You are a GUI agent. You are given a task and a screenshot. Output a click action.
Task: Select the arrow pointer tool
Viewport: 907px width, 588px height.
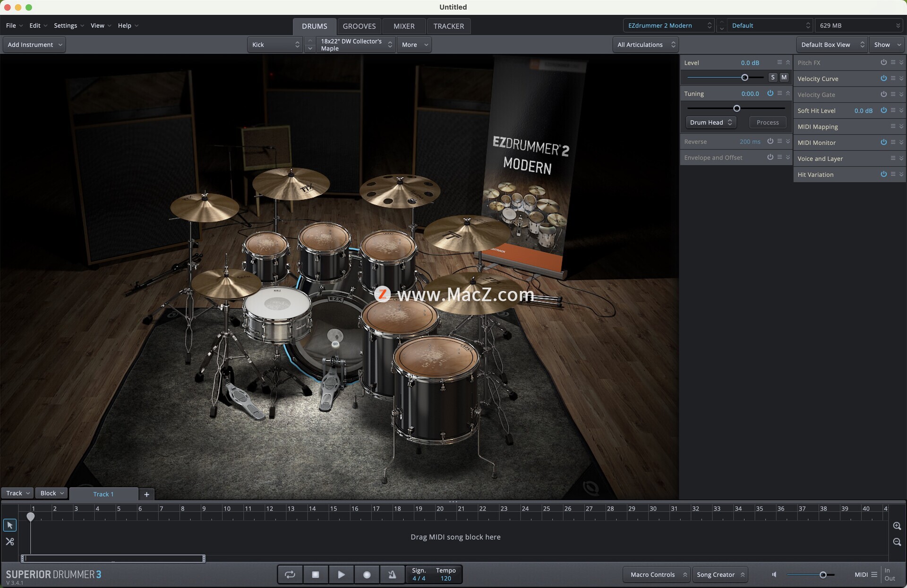pyautogui.click(x=9, y=525)
